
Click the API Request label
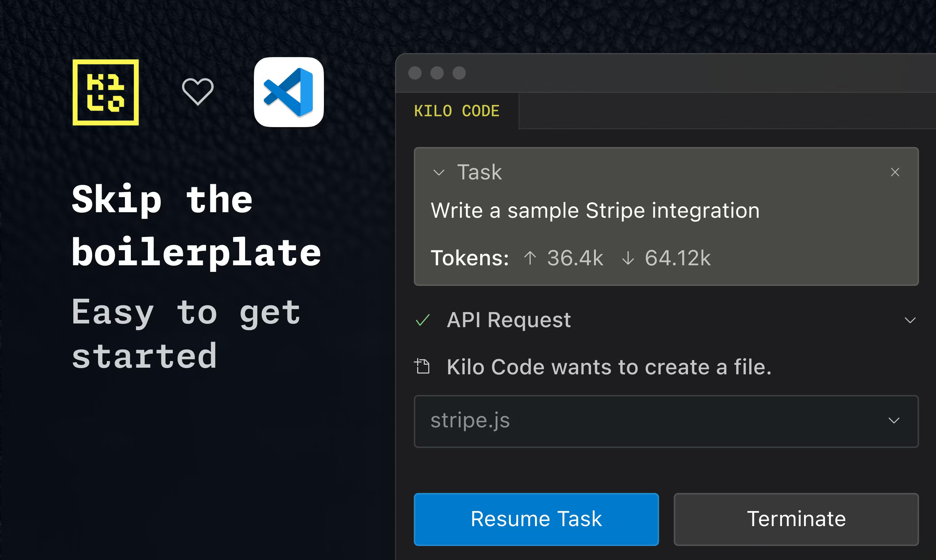point(509,320)
